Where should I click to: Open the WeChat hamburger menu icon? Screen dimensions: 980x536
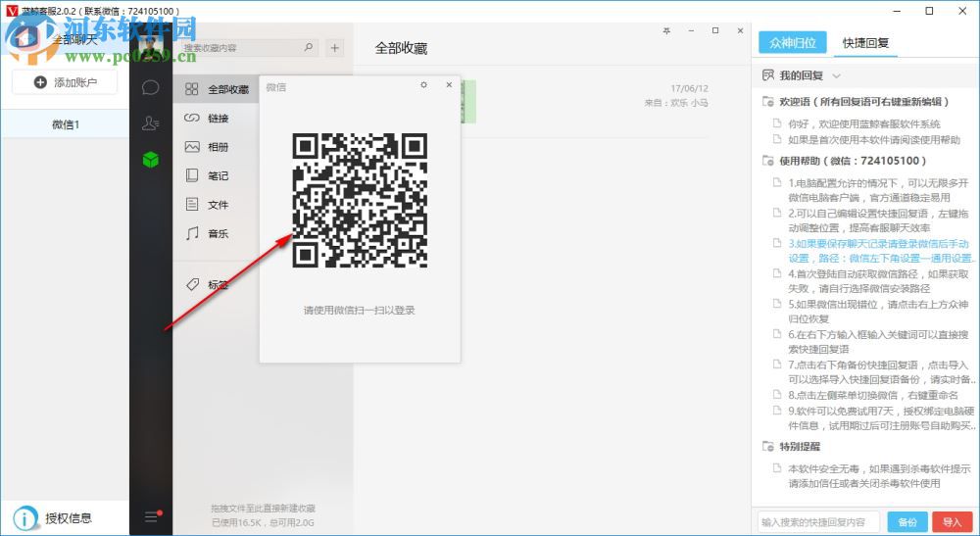(151, 516)
